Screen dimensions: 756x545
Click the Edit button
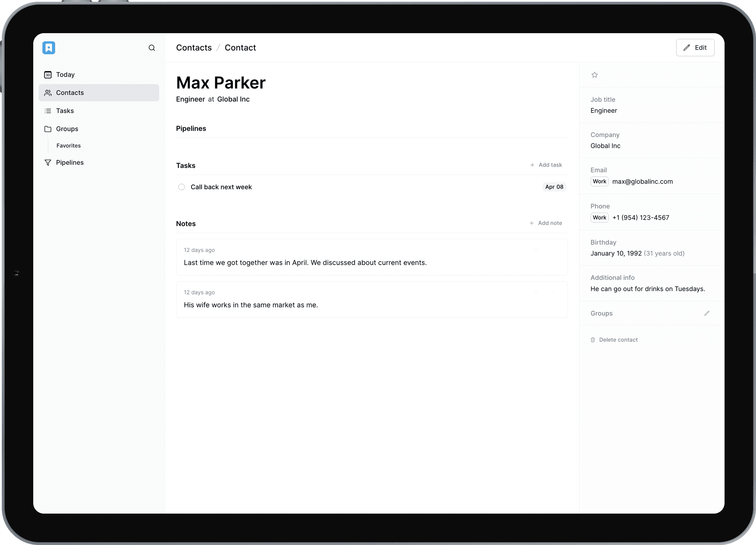tap(695, 48)
